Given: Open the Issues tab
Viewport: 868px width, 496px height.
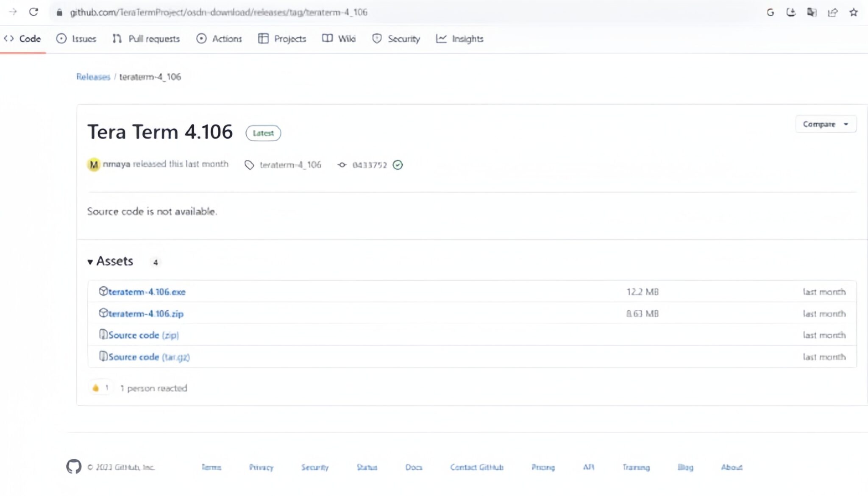Looking at the screenshot, I should 76,39.
